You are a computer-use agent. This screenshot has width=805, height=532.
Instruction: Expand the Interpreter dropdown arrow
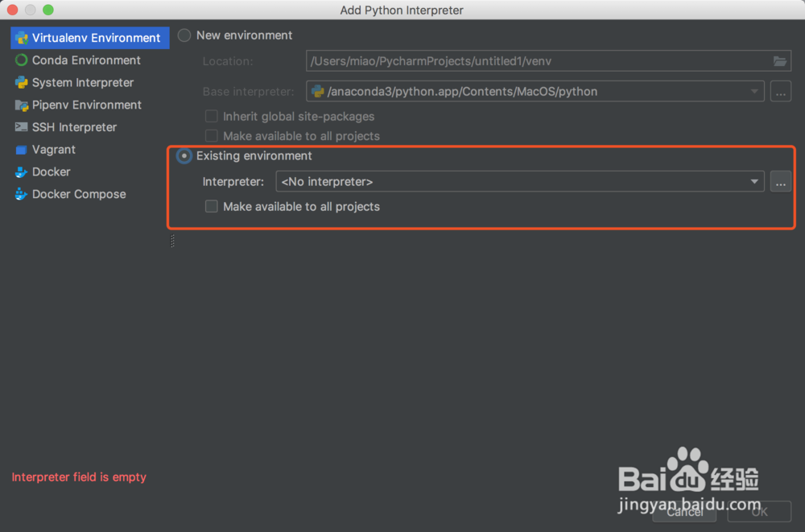click(754, 182)
